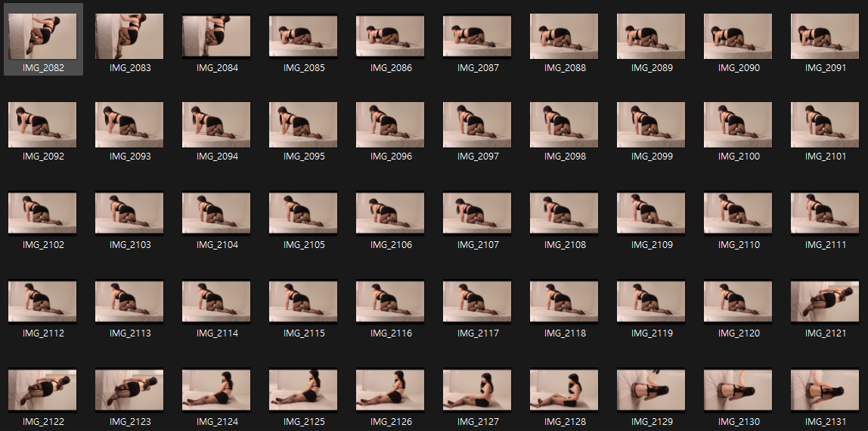Choose the IMG_2129 thumbnail
The width and height of the screenshot is (868, 431).
651,390
